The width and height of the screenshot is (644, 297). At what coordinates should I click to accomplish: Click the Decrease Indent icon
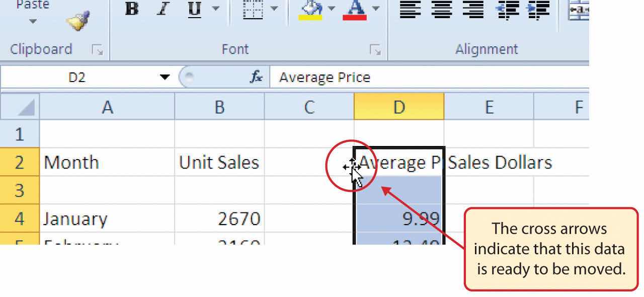click(x=507, y=10)
